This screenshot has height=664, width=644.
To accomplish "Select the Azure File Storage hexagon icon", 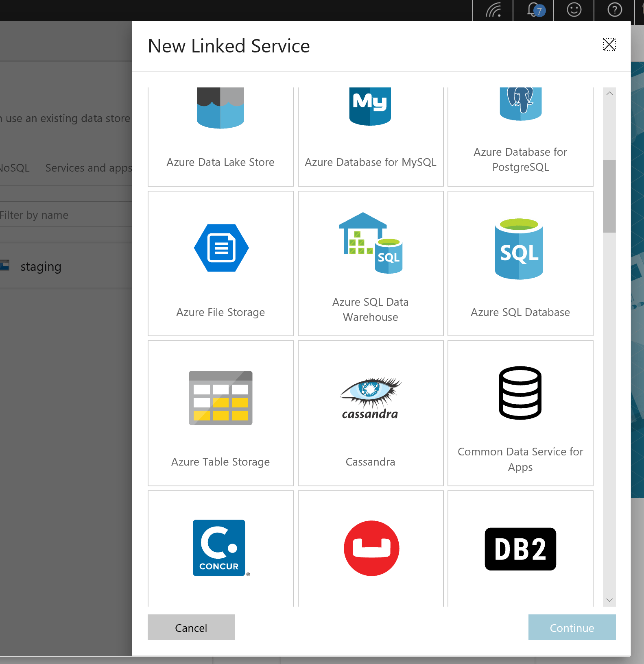I will [x=221, y=248].
